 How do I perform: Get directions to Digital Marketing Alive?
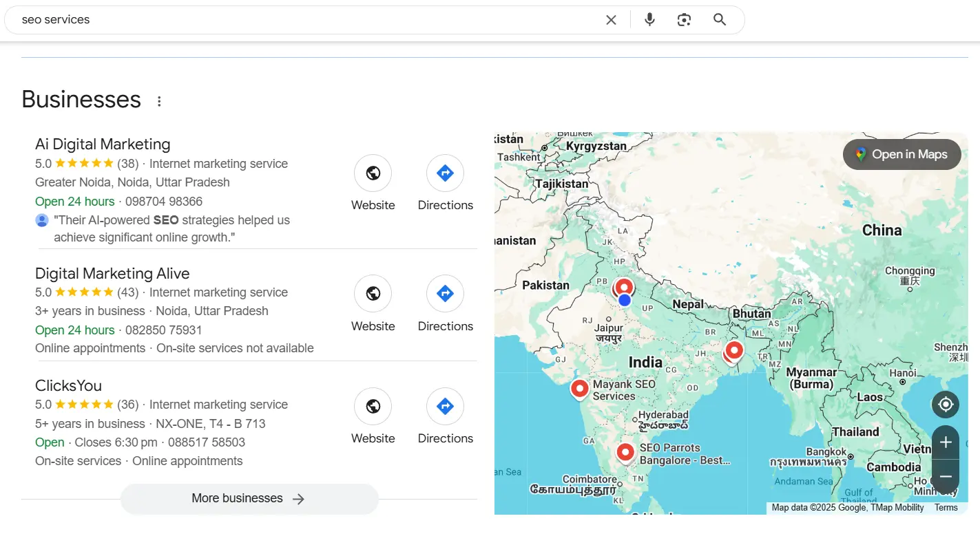(x=446, y=294)
